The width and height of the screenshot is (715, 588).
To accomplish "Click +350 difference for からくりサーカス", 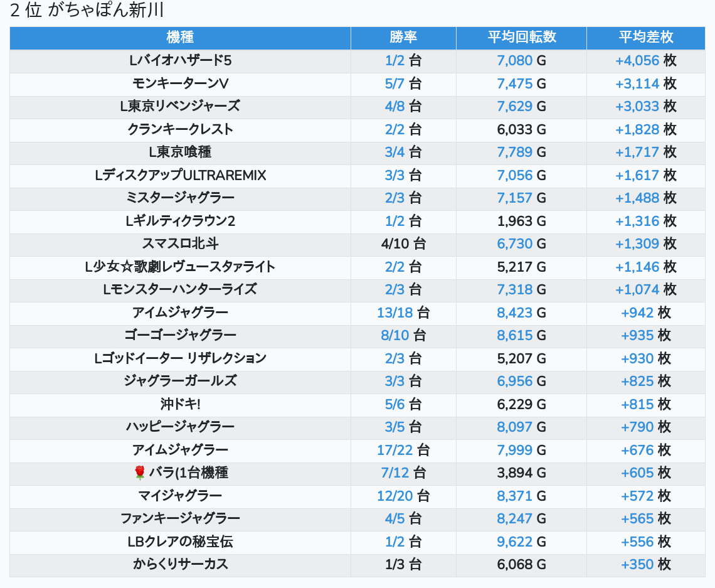I will pyautogui.click(x=637, y=564).
